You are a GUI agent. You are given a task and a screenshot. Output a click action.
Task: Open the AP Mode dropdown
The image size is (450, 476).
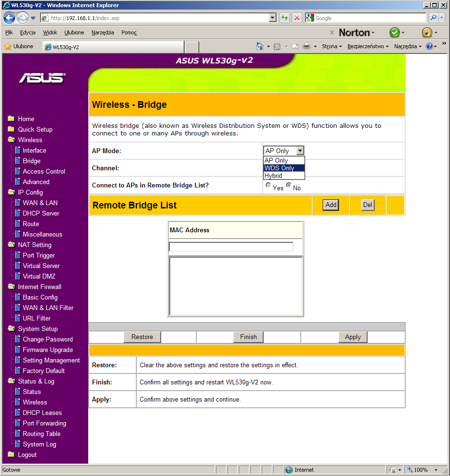[301, 151]
